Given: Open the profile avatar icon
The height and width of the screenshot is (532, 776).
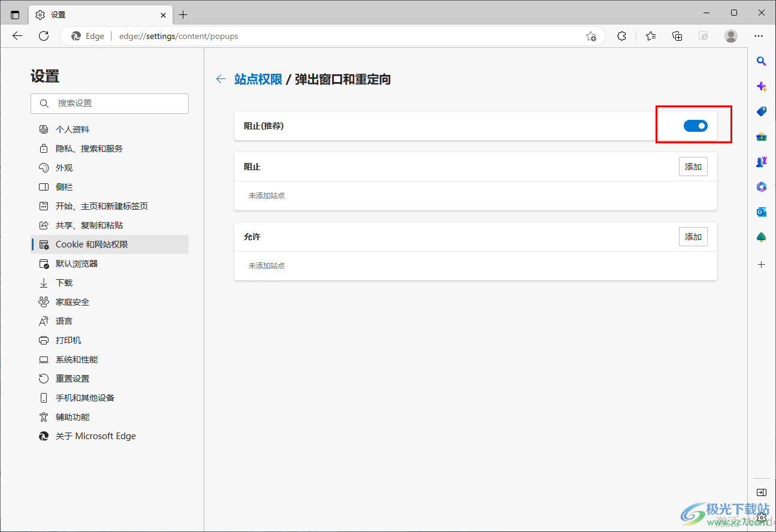Looking at the screenshot, I should point(731,36).
